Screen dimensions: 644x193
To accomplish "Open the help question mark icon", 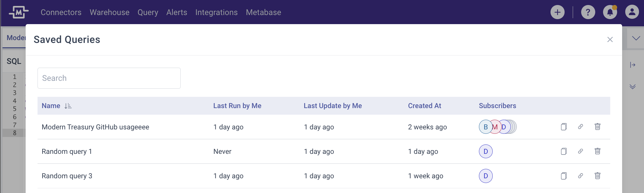I will pos(588,12).
